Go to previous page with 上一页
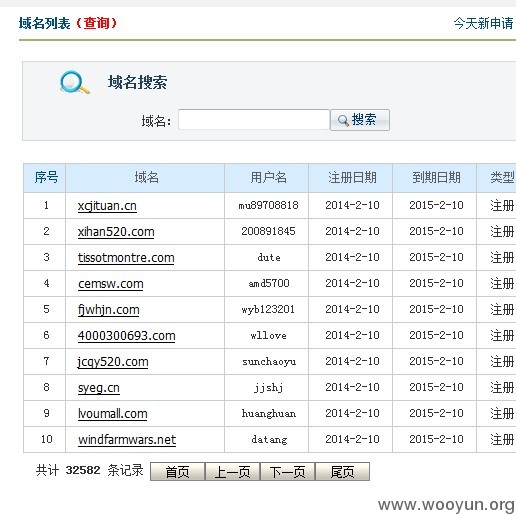This screenshot has height=514, width=516. (232, 472)
